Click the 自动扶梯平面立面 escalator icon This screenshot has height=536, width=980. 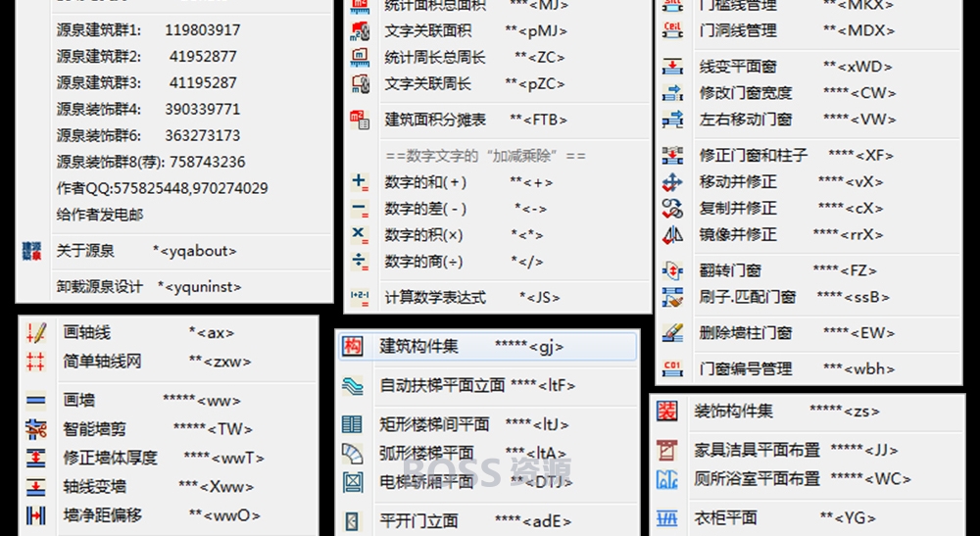[x=353, y=386]
